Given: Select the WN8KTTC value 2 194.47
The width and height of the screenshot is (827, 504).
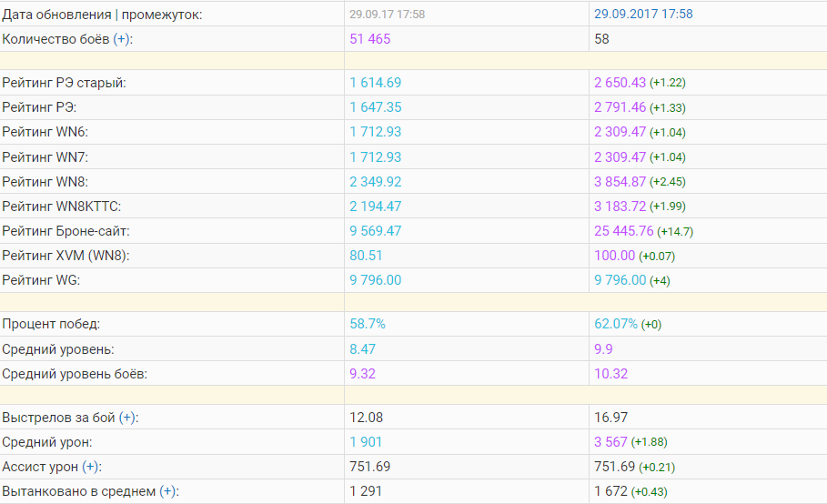Looking at the screenshot, I should point(376,207).
